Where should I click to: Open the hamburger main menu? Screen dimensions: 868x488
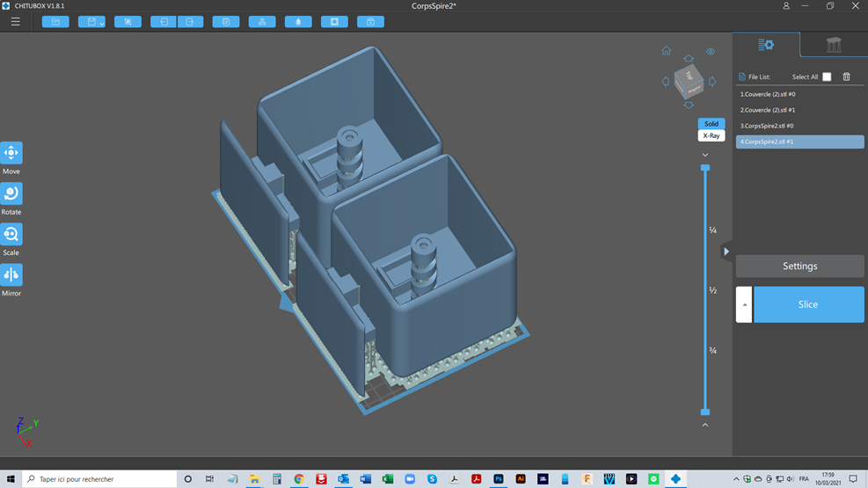(15, 22)
